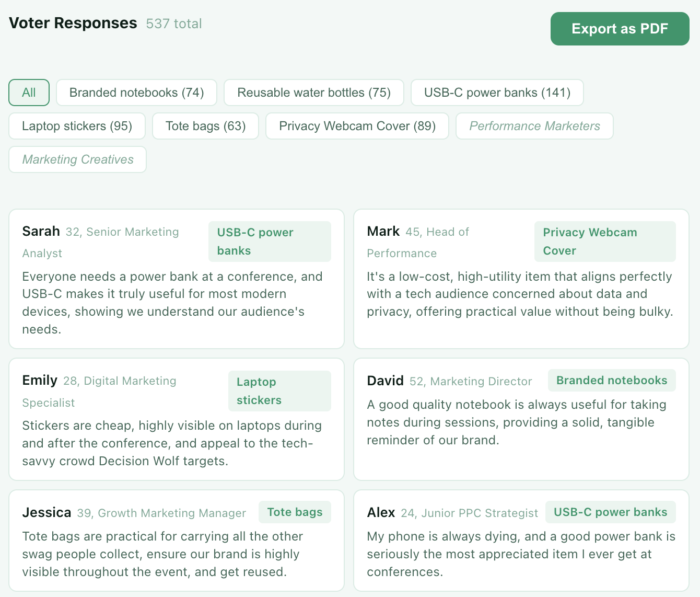700x597 pixels.
Task: Click the Privacy Webcam Cover tag on Mark's card
Action: click(605, 241)
